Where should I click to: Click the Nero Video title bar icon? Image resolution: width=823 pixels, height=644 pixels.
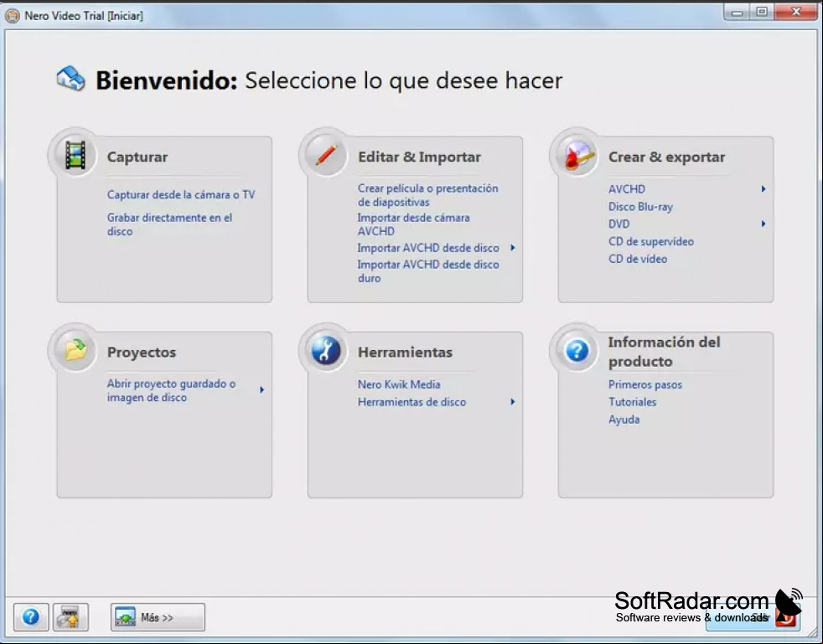pyautogui.click(x=12, y=16)
